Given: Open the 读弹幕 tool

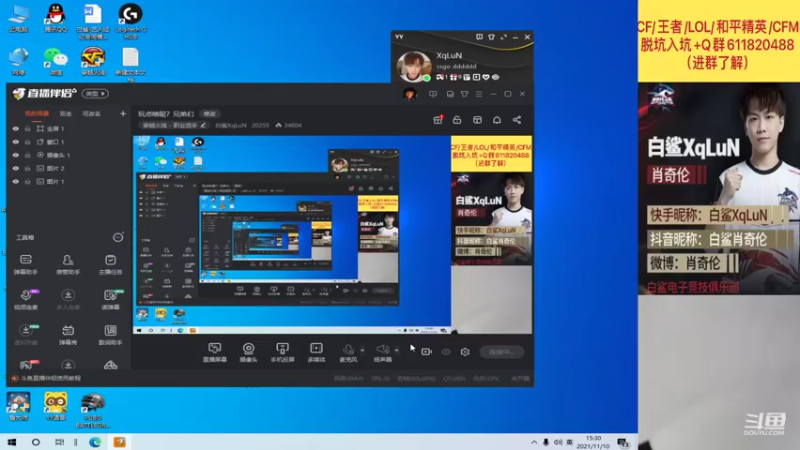Looking at the screenshot, I should [x=110, y=299].
